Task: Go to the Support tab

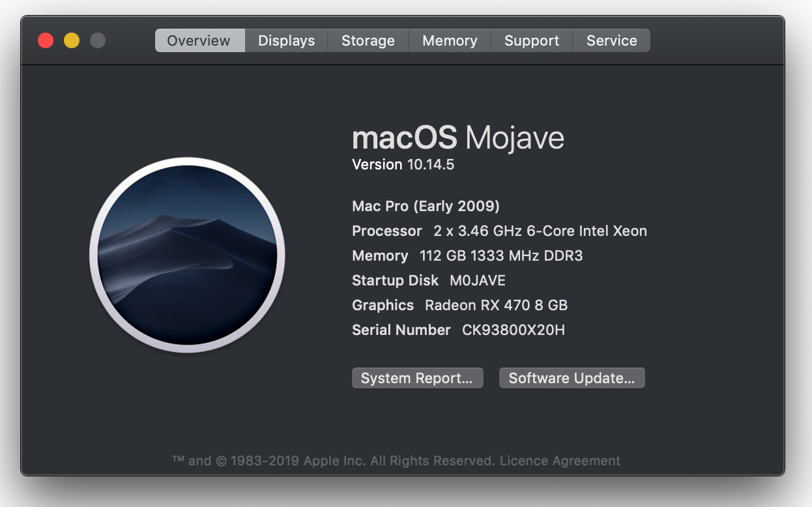Action: click(x=532, y=40)
